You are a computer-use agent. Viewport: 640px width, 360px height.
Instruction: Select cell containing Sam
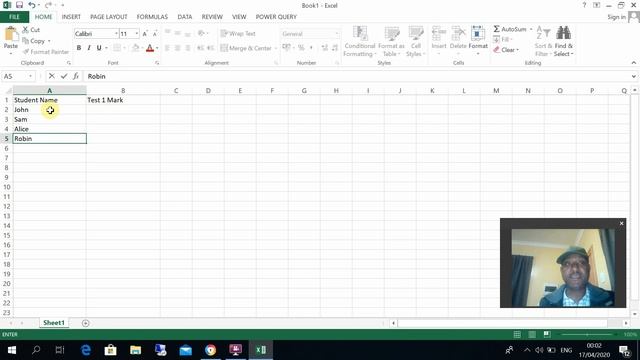click(x=49, y=119)
